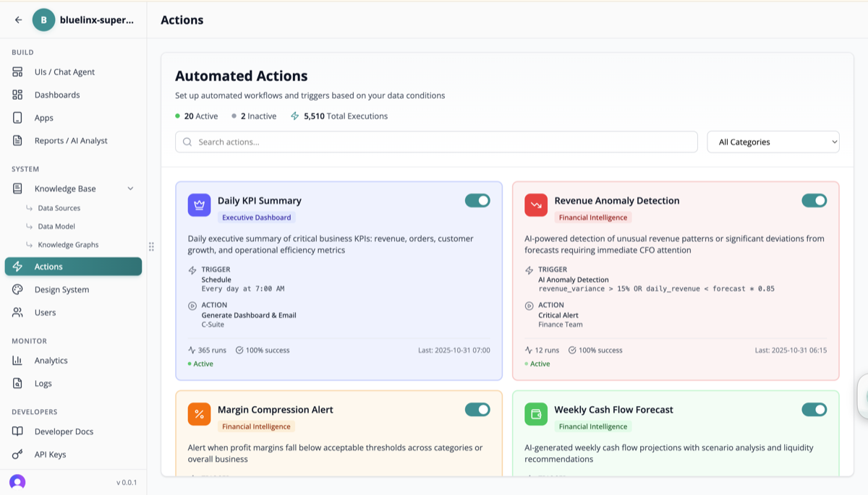
Task: Click the API Keys key icon
Action: (17, 455)
